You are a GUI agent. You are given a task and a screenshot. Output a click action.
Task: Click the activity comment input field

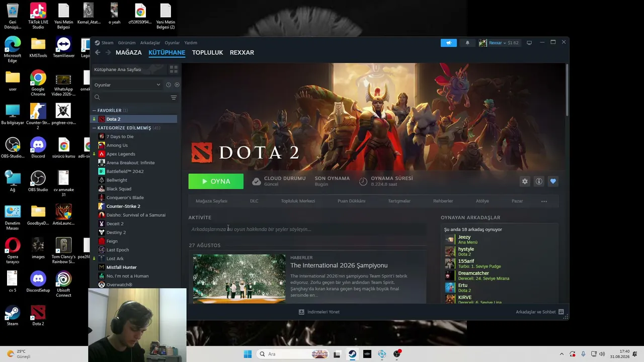click(x=307, y=229)
